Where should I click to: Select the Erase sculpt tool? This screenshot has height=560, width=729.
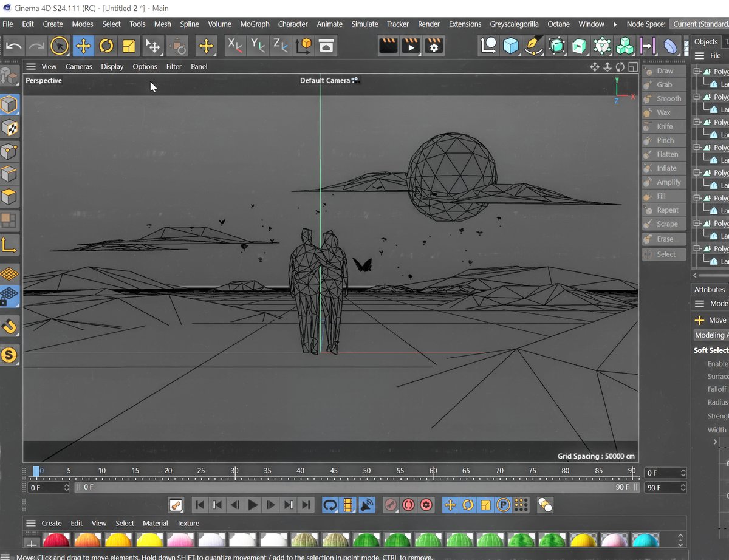pos(664,239)
